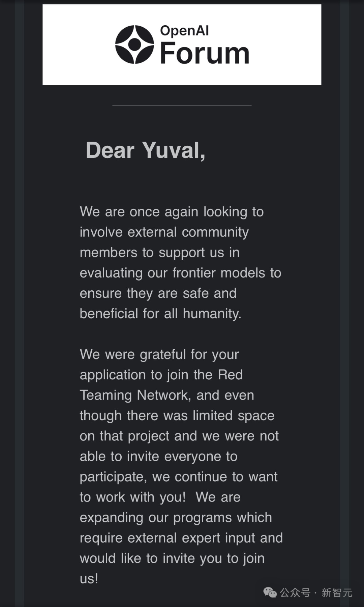Click the WeChat icon in the watermark
Image resolution: width=364 pixels, height=607 pixels.
270,592
